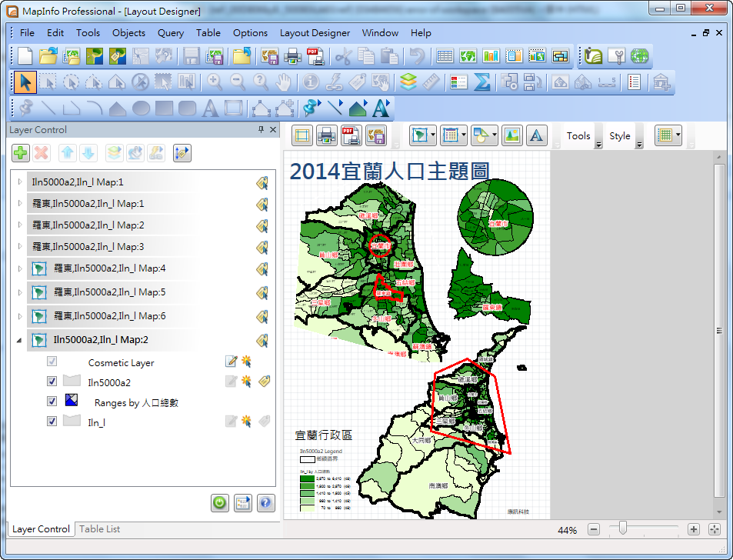Click the Zoom-in magnifier tool
The width and height of the screenshot is (733, 560).
click(214, 82)
